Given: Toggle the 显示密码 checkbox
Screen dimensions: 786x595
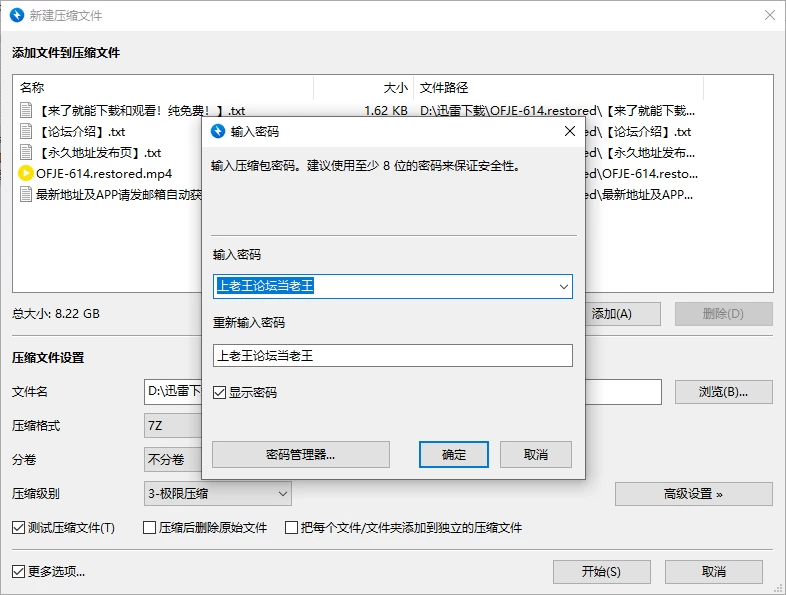Looking at the screenshot, I should tap(220, 392).
